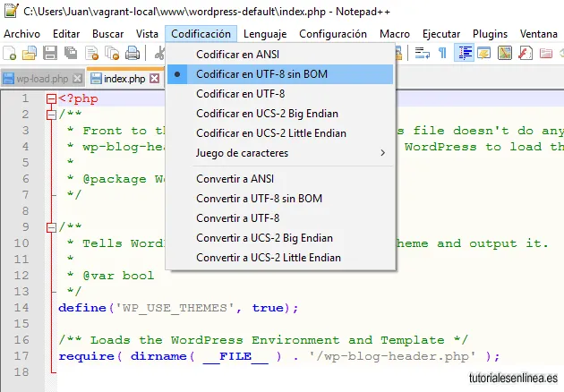Click the New file toolbar icon
This screenshot has width=564, height=392.
click(x=9, y=53)
